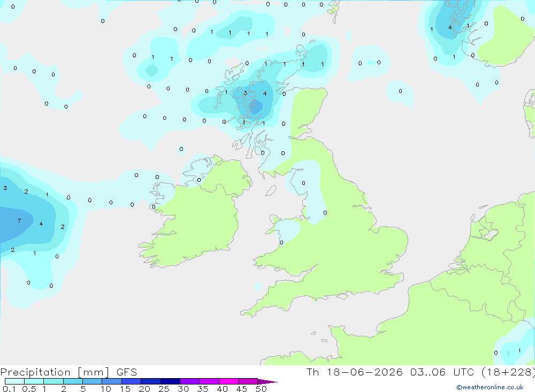Click the 25–30 mm legend color swatch

coord(170,381)
